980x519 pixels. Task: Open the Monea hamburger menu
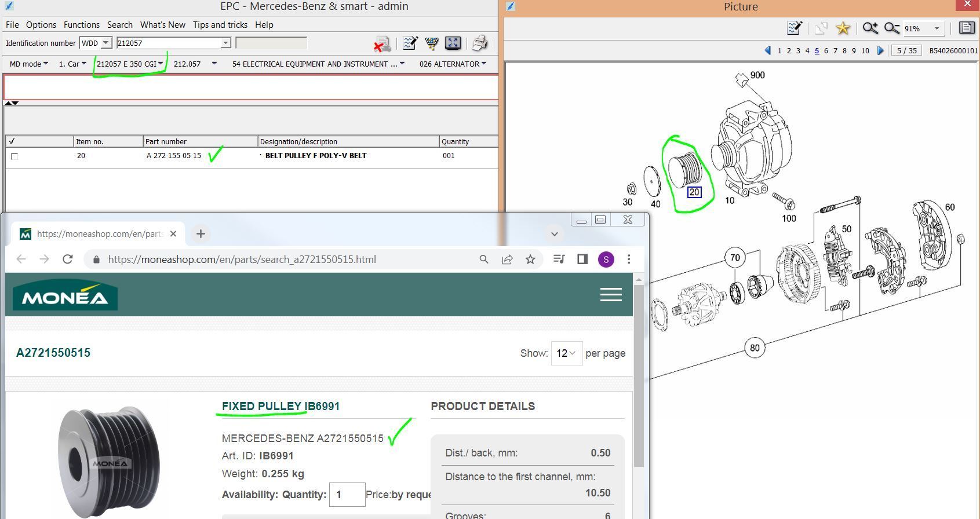pos(611,295)
